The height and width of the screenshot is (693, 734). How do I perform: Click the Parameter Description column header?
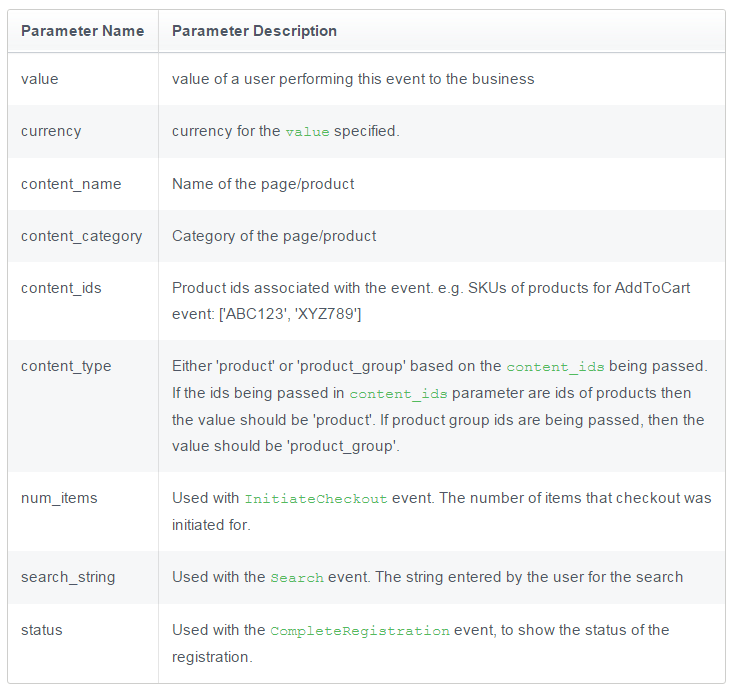point(254,31)
